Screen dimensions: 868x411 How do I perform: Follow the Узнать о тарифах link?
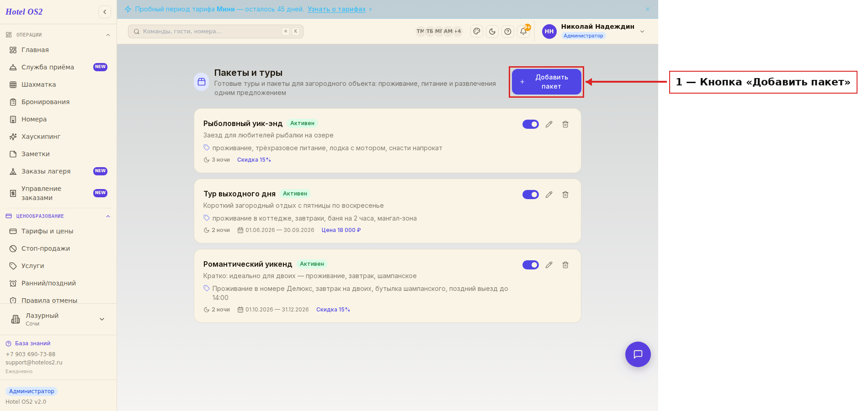(336, 9)
